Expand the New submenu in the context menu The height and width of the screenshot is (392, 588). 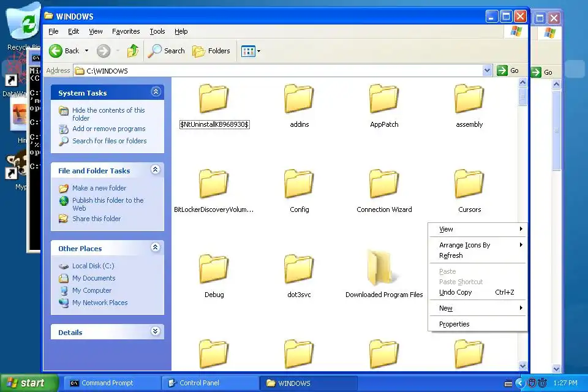pos(477,308)
